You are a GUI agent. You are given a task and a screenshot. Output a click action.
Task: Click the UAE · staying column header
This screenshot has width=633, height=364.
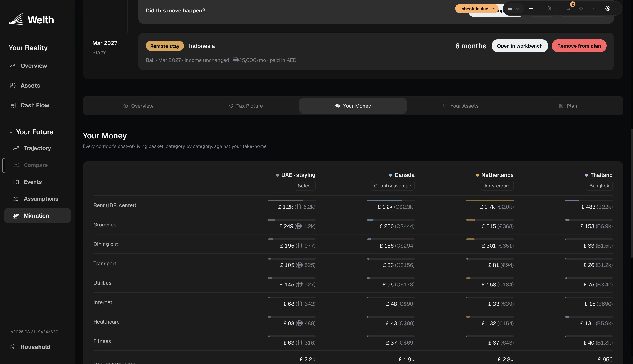click(x=295, y=175)
